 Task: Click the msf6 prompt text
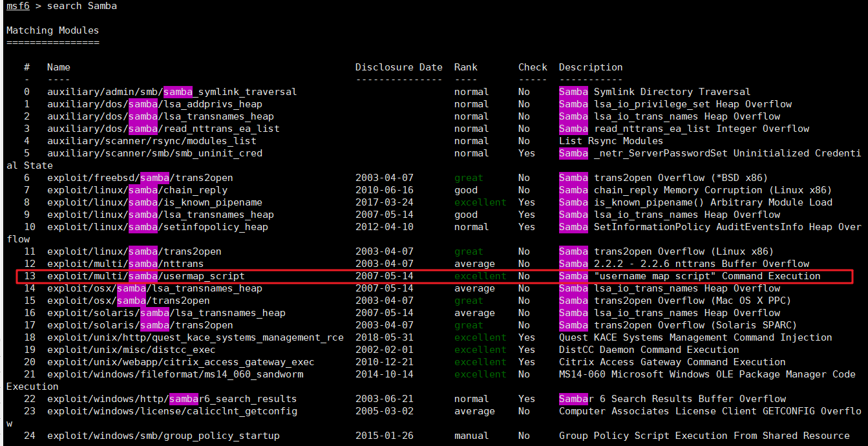(18, 6)
